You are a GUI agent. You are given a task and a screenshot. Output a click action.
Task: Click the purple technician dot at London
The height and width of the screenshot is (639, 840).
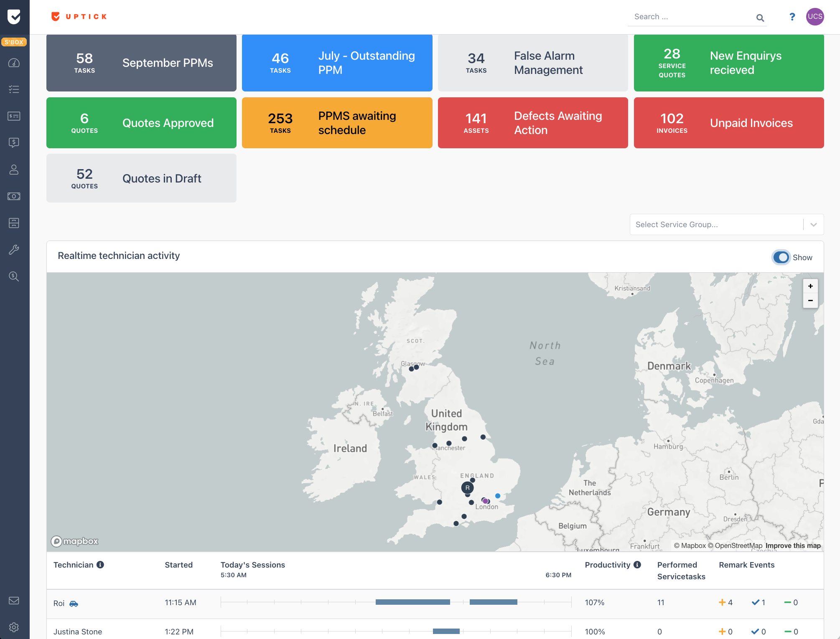[485, 501]
